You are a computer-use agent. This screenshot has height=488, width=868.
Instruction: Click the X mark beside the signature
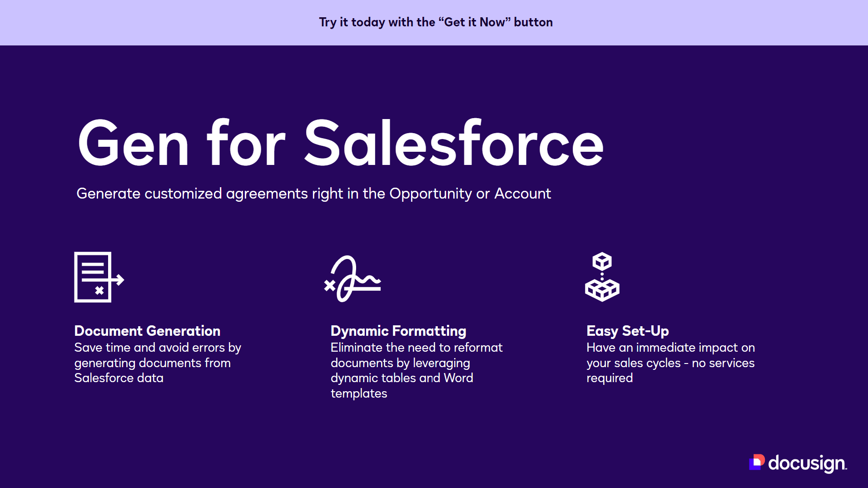[329, 285]
